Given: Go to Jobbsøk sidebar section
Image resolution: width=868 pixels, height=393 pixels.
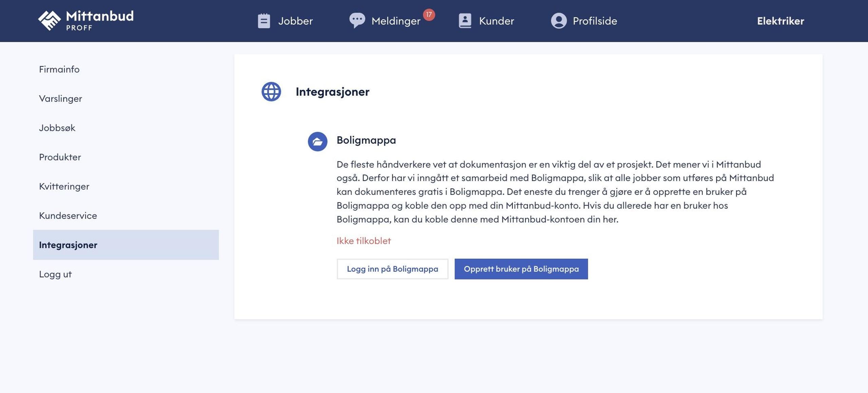Looking at the screenshot, I should point(57,128).
